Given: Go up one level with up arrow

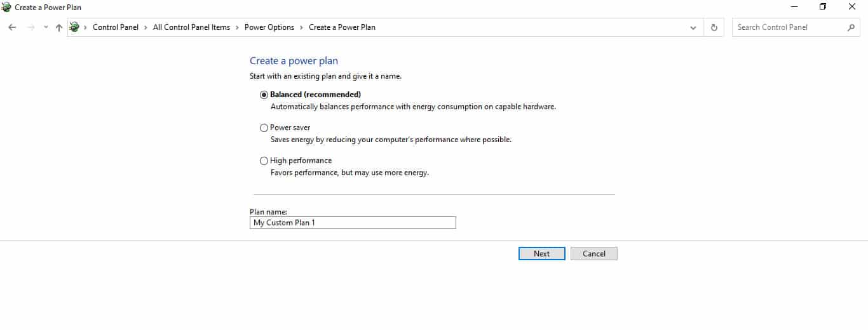Looking at the screenshot, I should [59, 27].
